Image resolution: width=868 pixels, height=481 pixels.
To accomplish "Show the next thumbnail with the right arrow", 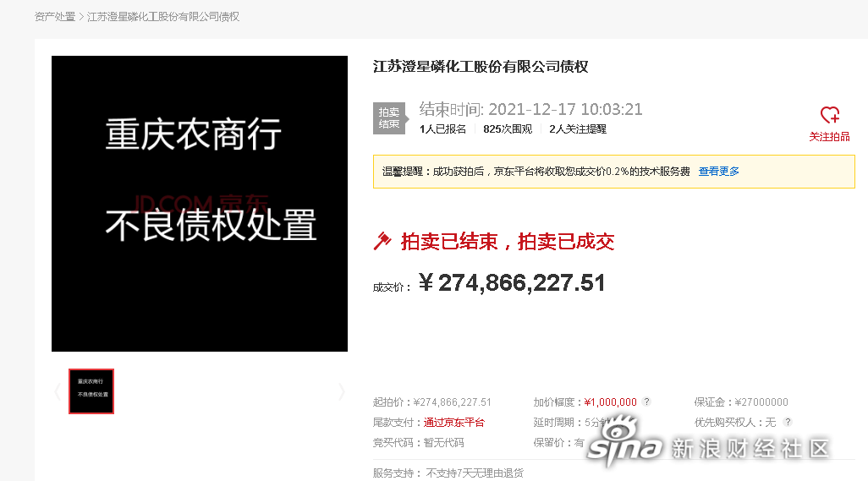I will 342,391.
